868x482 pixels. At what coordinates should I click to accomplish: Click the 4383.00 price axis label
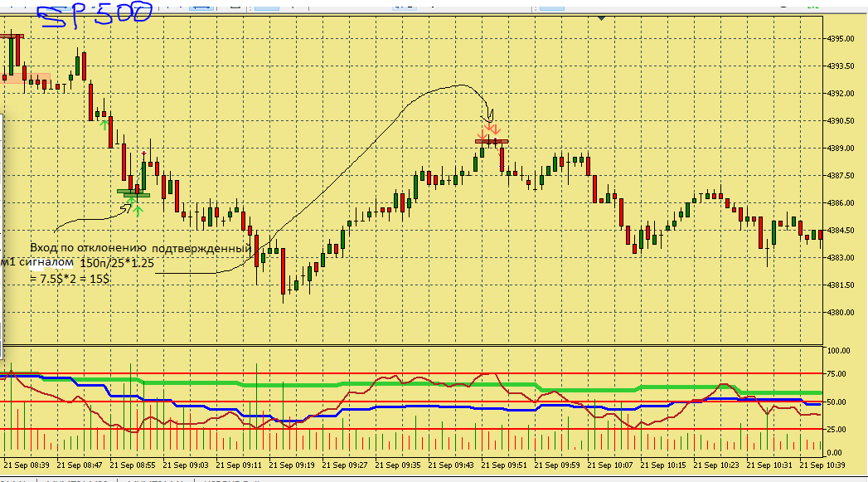(x=841, y=258)
